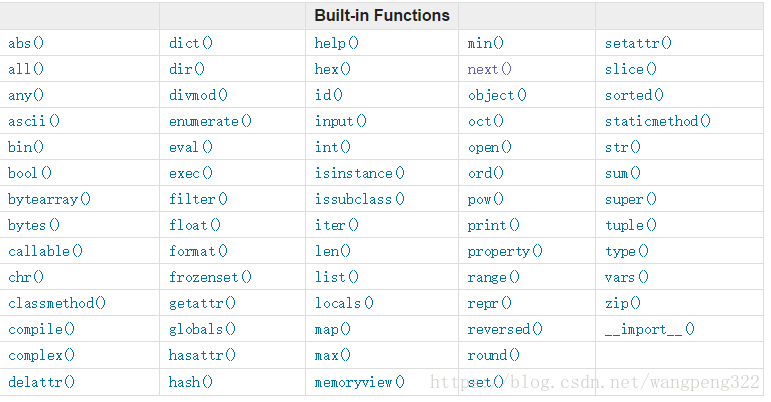Open the abs() function link
Screen dimensions: 771x402
tap(26, 43)
